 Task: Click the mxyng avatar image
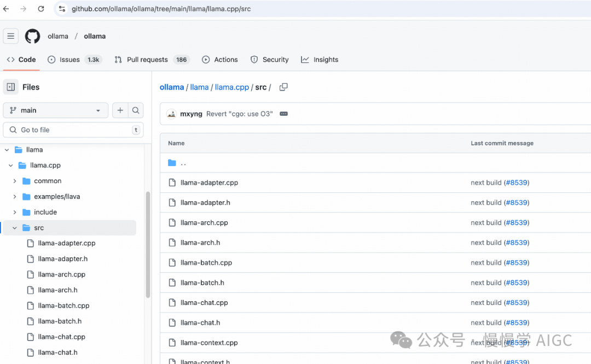[x=171, y=114]
